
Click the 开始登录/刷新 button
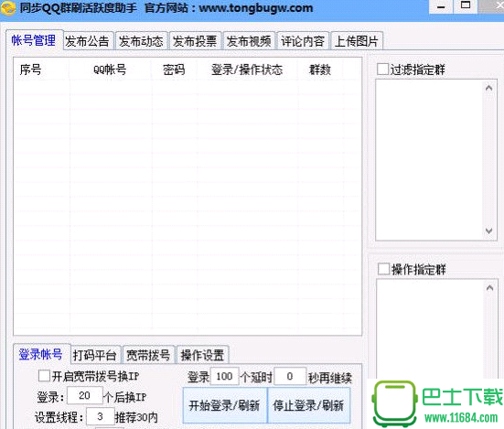pyautogui.click(x=225, y=405)
